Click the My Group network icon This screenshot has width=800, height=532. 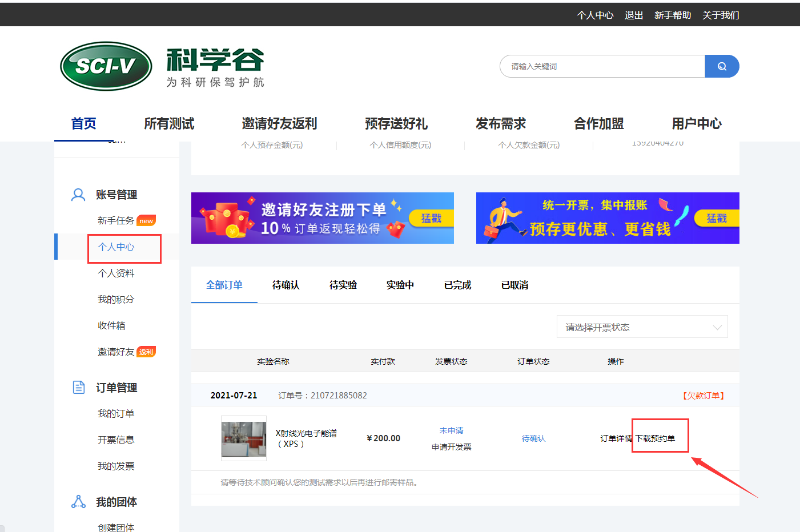click(x=78, y=502)
